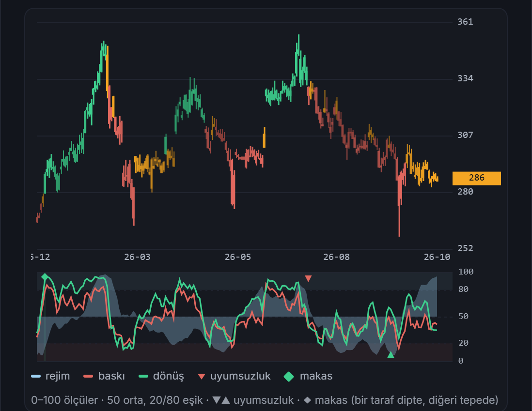The width and height of the screenshot is (532, 411).
Task: Click the green makas diamond legend icon
Action: click(289, 377)
